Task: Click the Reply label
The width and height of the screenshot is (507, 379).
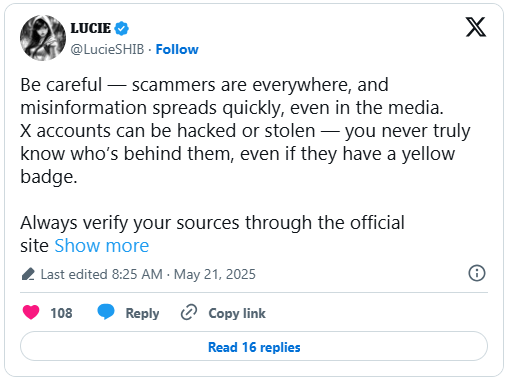Action: (x=142, y=313)
